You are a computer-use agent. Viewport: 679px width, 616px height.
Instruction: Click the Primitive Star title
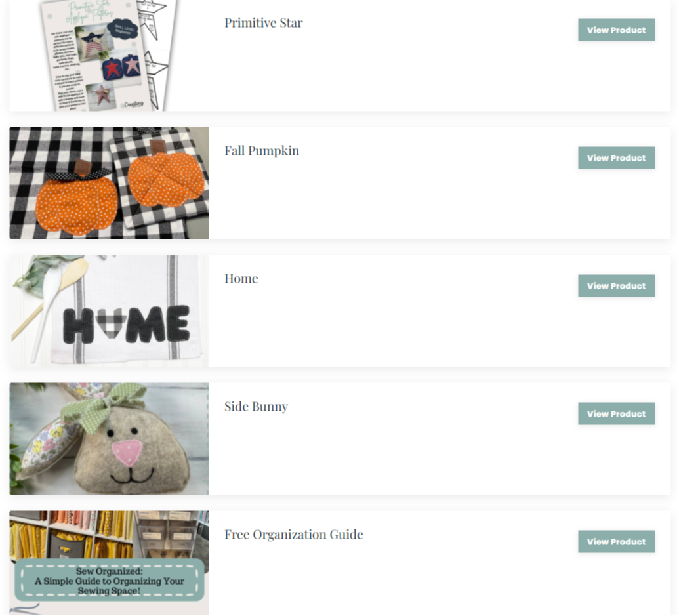(263, 22)
